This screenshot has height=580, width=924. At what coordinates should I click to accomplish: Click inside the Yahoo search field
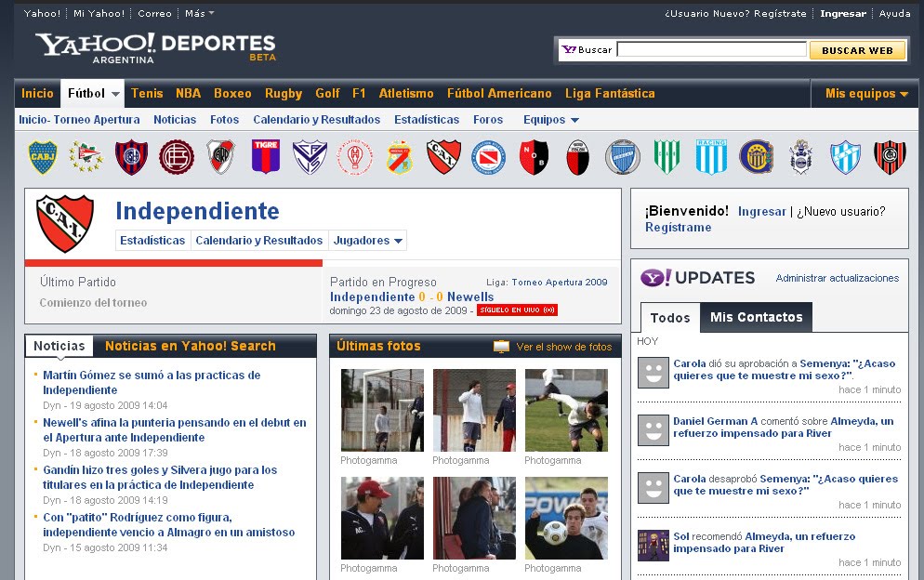pyautogui.click(x=713, y=49)
